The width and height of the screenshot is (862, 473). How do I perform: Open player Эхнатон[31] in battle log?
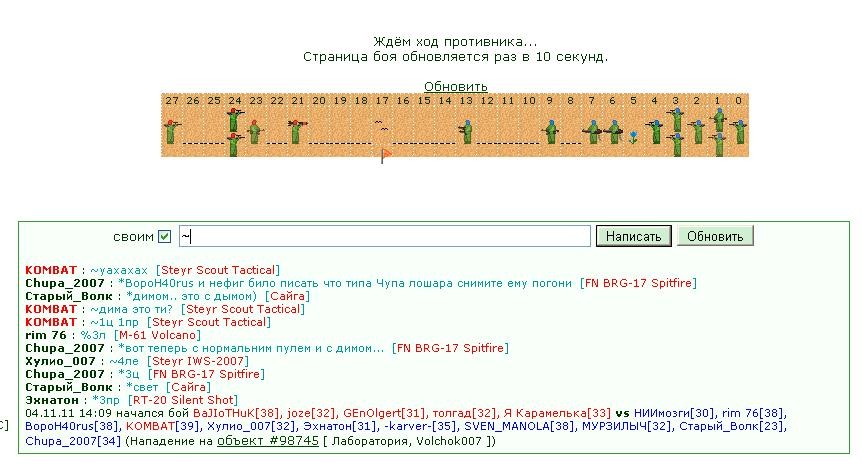pos(340,426)
